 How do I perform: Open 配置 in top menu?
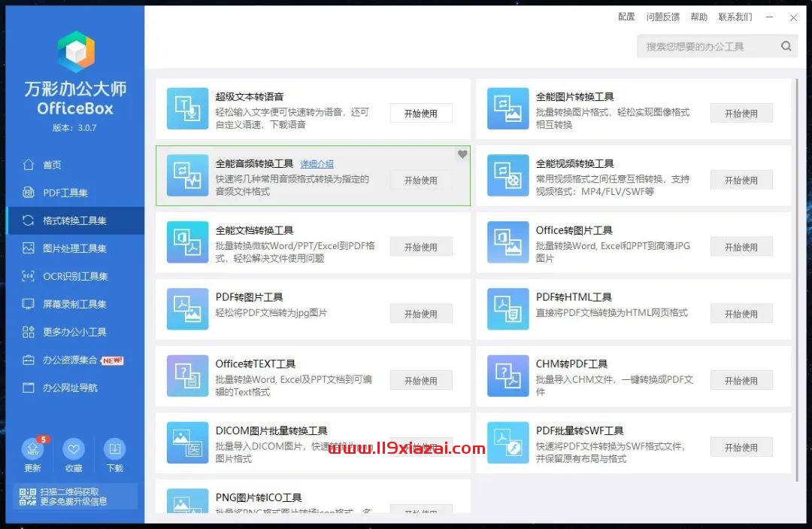626,17
